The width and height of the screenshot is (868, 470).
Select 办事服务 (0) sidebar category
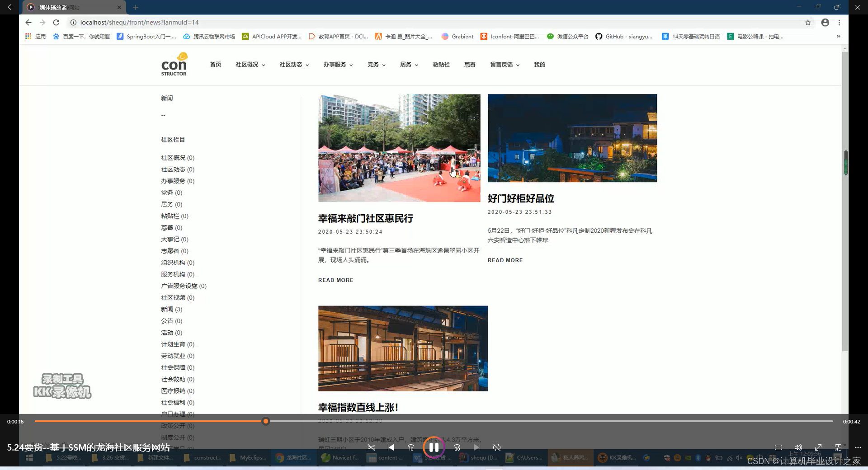click(x=178, y=181)
